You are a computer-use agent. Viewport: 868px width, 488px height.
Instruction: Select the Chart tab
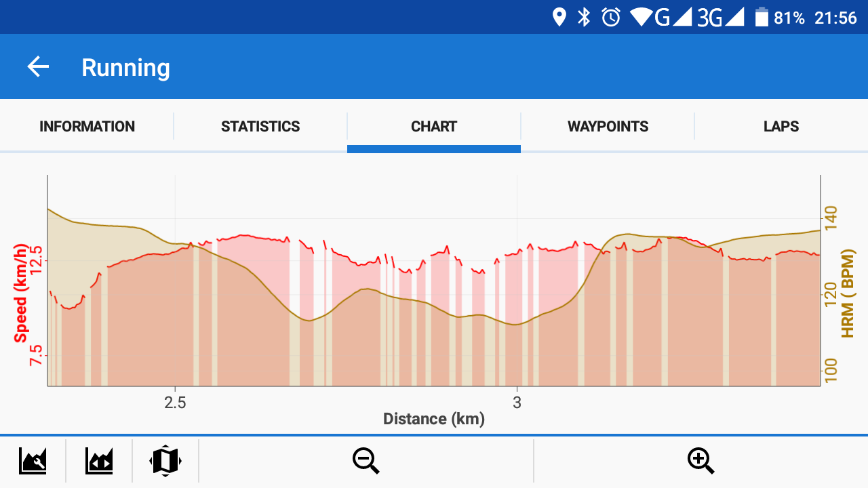click(x=434, y=127)
